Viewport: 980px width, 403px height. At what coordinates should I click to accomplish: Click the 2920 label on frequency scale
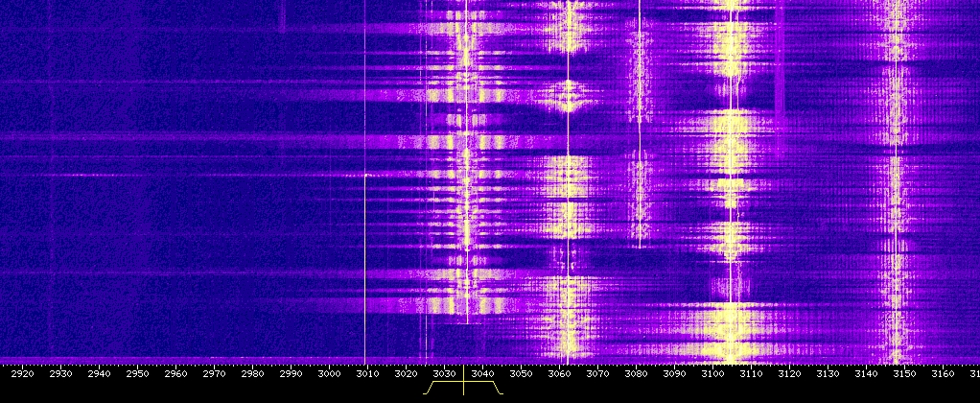(x=22, y=374)
